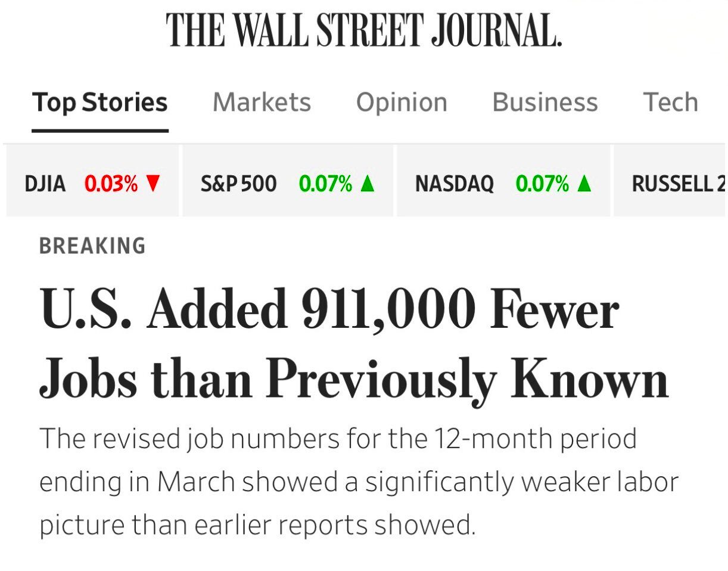Click the green NASDAQ up arrow

click(584, 184)
